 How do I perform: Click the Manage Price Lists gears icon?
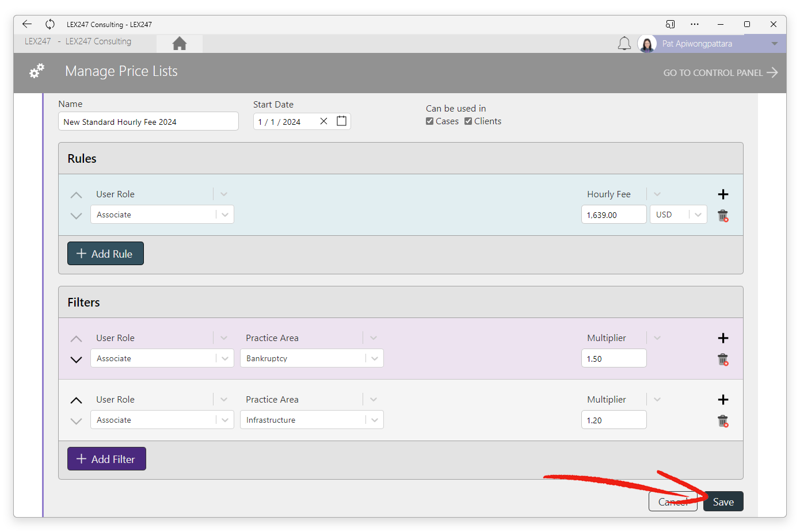pos(37,71)
